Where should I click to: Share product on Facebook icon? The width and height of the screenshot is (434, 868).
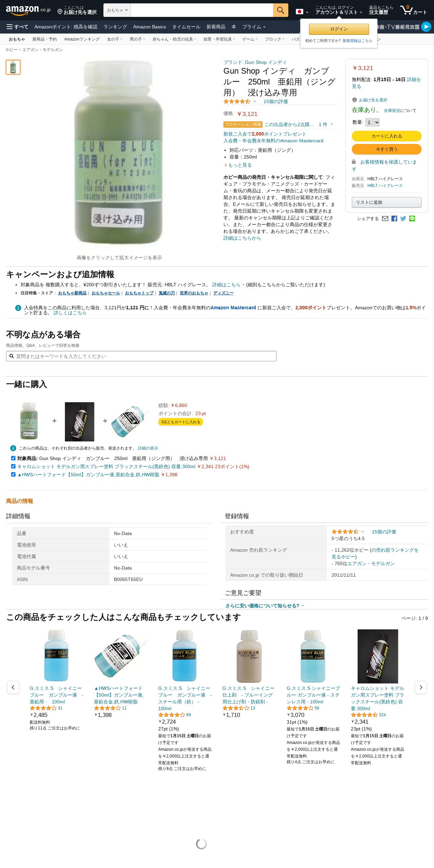pyautogui.click(x=394, y=218)
